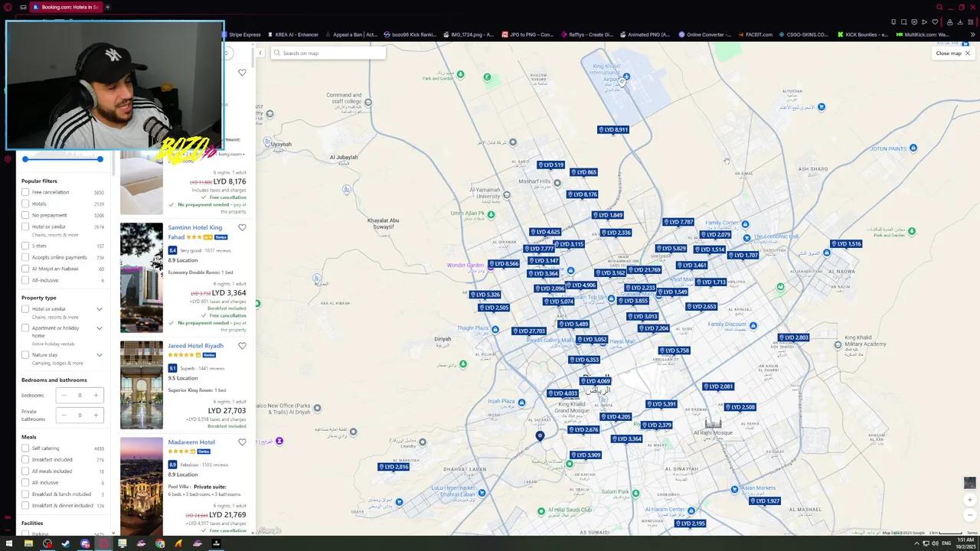Open the Windows Start menu

pos(9,543)
